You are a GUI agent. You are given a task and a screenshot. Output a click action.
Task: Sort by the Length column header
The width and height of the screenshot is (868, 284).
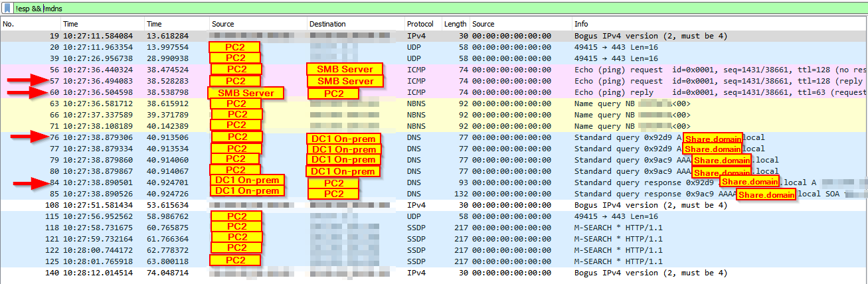point(455,24)
